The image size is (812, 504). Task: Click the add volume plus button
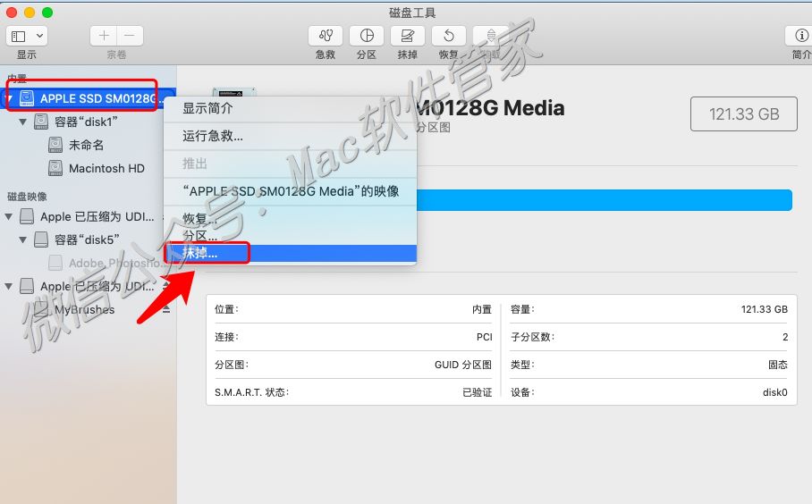pyautogui.click(x=104, y=36)
